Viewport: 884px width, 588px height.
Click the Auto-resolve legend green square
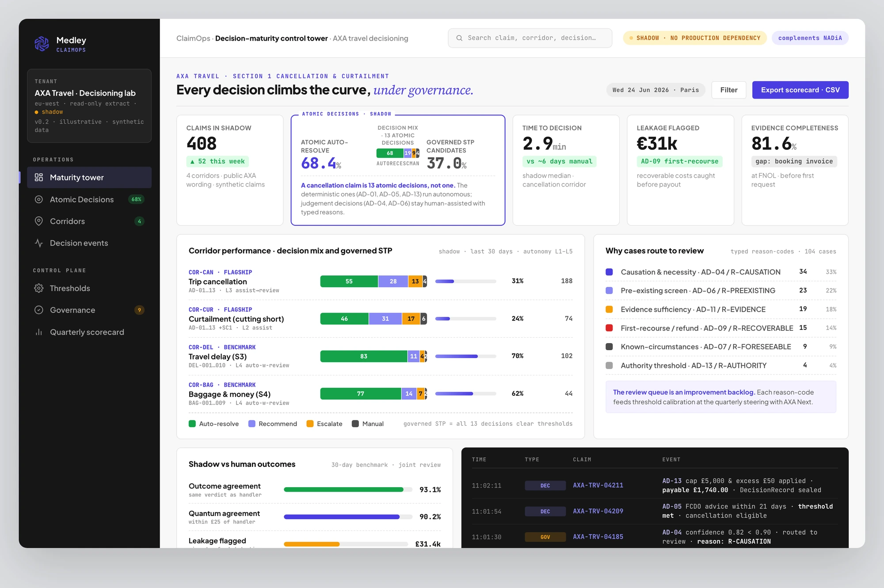tap(192, 424)
